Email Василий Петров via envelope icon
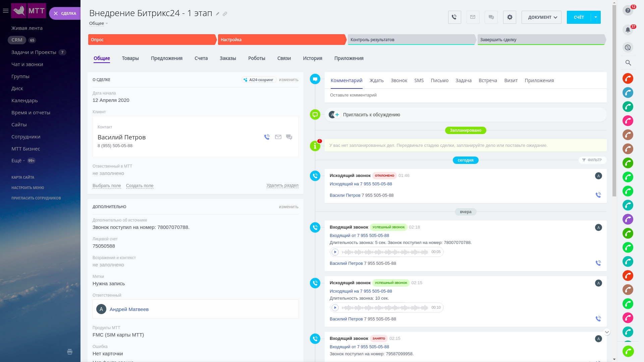This screenshot has height=362, width=644. [x=278, y=137]
